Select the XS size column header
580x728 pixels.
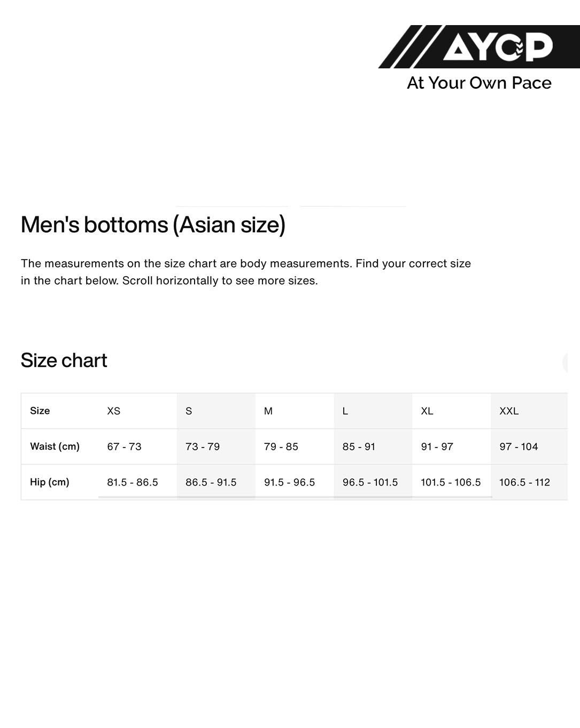[x=114, y=411]
